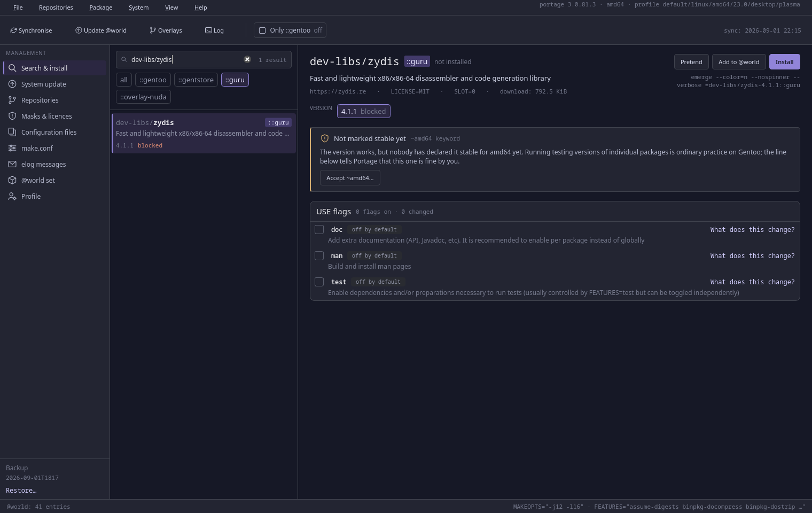Click the emerge command line text
The width and height of the screenshot is (812, 513).
[x=738, y=81]
